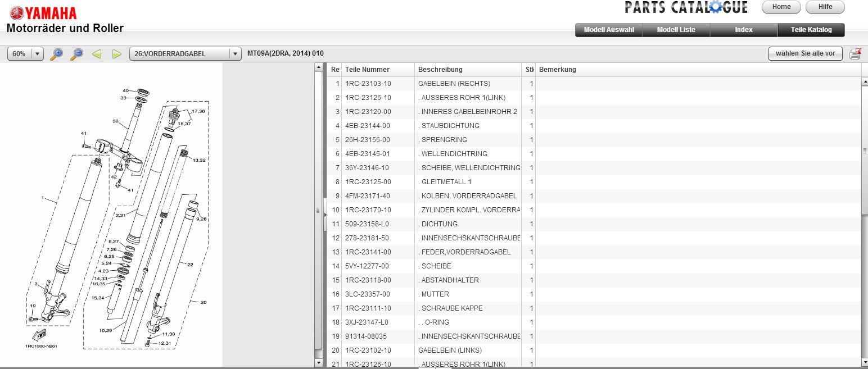Open the Index tab
The width and height of the screenshot is (868, 369).
point(744,30)
